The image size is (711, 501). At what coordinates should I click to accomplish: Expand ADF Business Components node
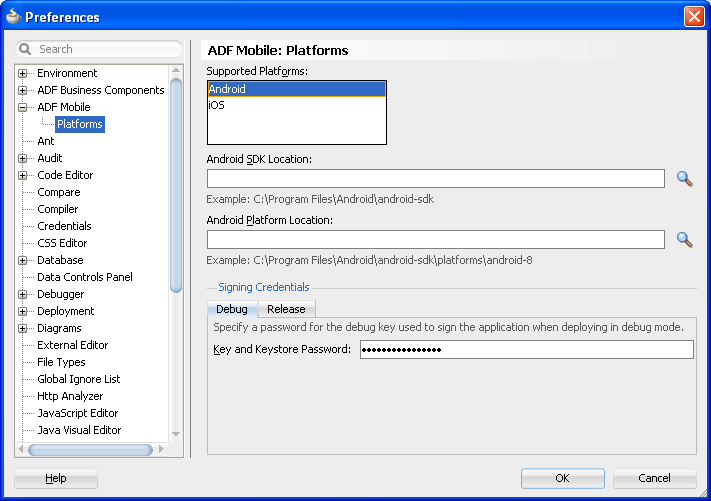pos(22,90)
